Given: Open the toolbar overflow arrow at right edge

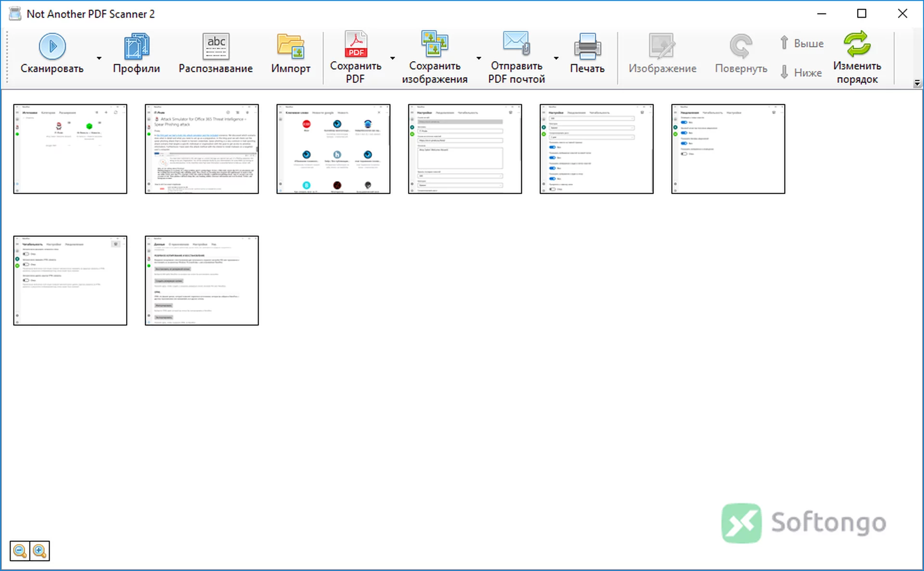Looking at the screenshot, I should tap(917, 83).
